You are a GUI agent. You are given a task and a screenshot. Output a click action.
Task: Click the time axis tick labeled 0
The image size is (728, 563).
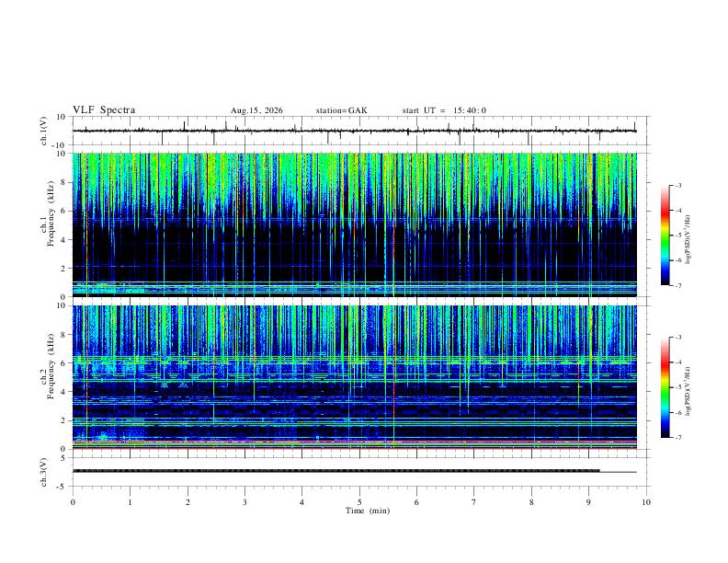click(x=73, y=502)
